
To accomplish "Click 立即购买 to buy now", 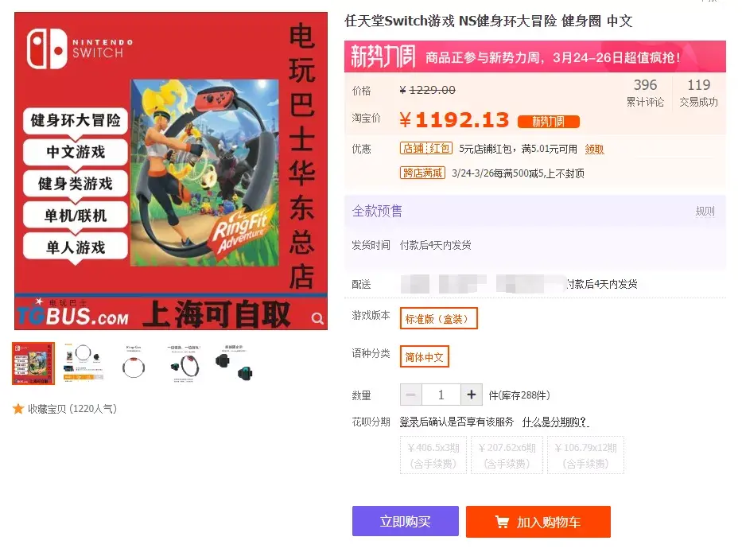I will pyautogui.click(x=405, y=521).
